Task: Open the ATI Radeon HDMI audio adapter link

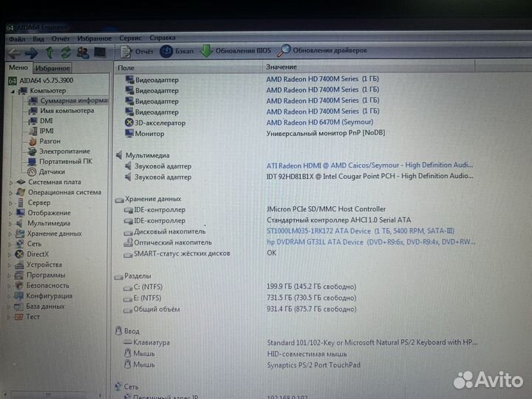Action: [x=369, y=166]
